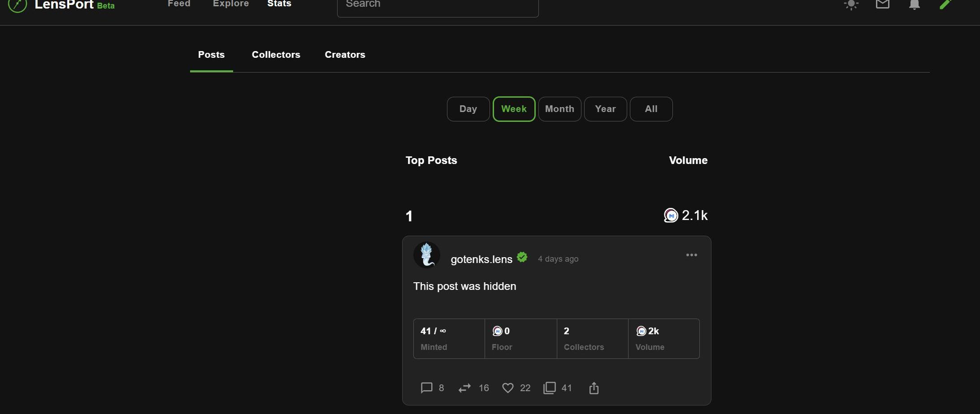This screenshot has height=414, width=980.
Task: Click the collect icon showing 41
Action: point(549,388)
